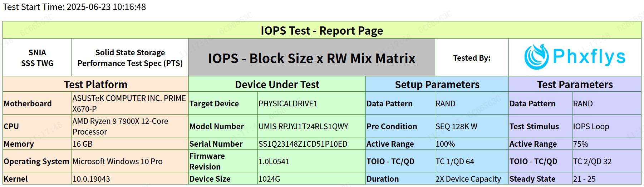
Task: Select the steady state 21 - 25 value
Action: point(584,179)
